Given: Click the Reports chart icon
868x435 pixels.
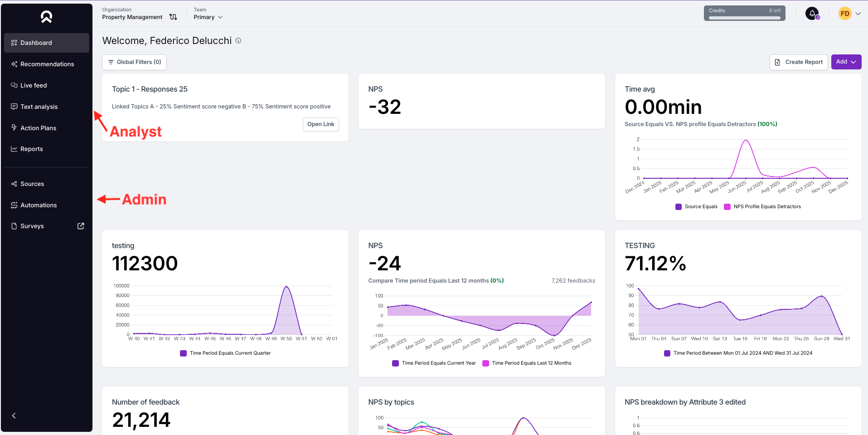Looking at the screenshot, I should [14, 149].
